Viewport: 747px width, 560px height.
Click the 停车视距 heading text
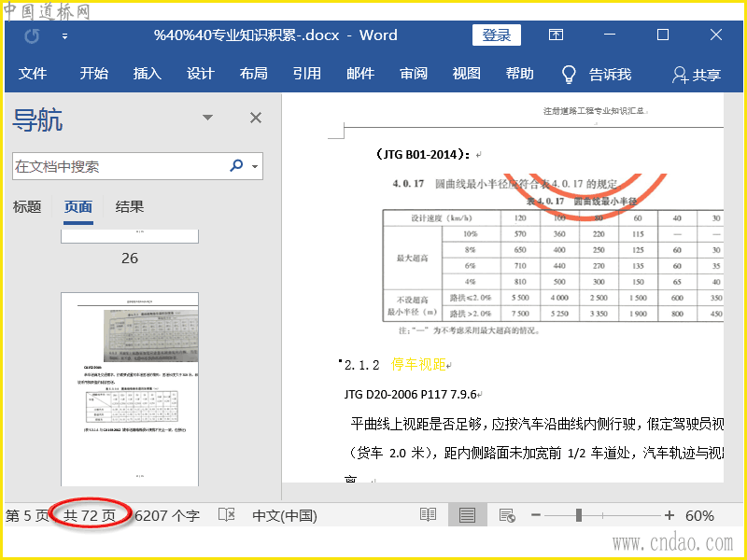point(418,364)
